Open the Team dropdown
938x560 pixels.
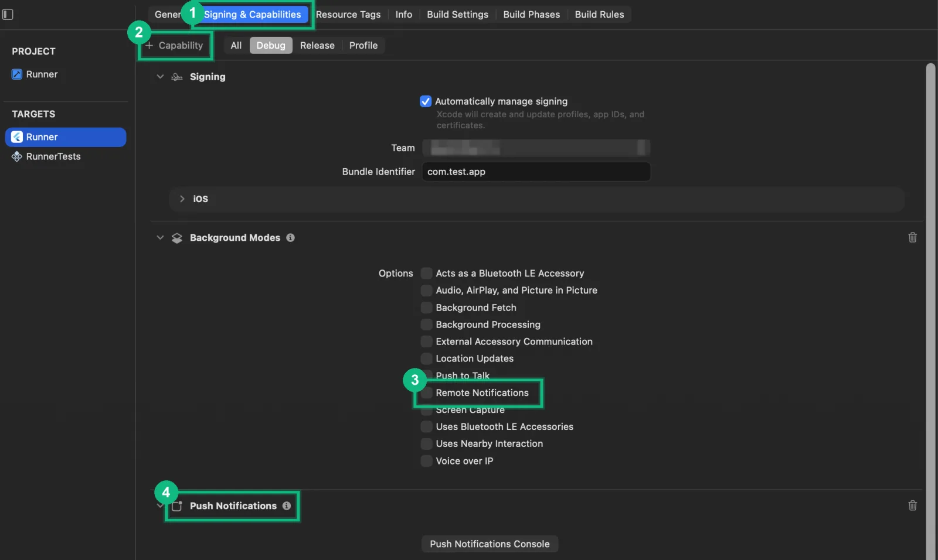click(536, 148)
